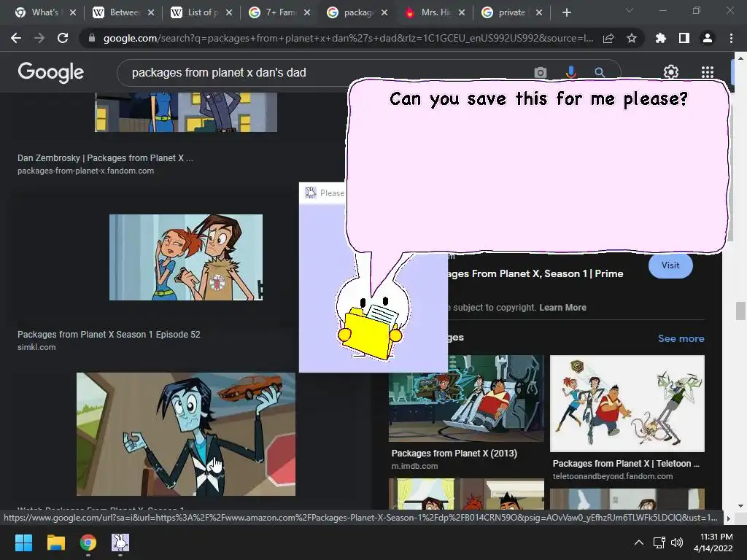Click the blue Visit button
The width and height of the screenshot is (747, 560).
point(670,265)
